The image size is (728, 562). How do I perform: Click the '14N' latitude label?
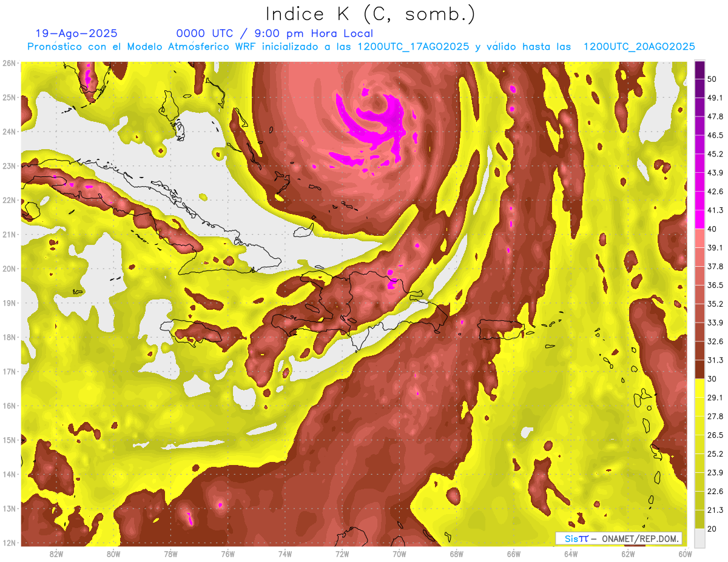pyautogui.click(x=8, y=475)
